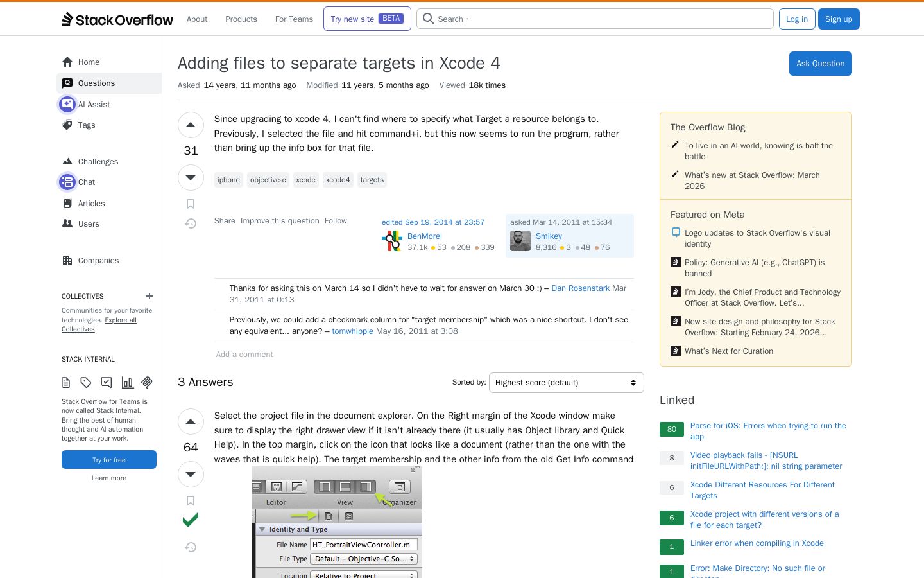
Task: Click the targets tag
Action: 372,180
